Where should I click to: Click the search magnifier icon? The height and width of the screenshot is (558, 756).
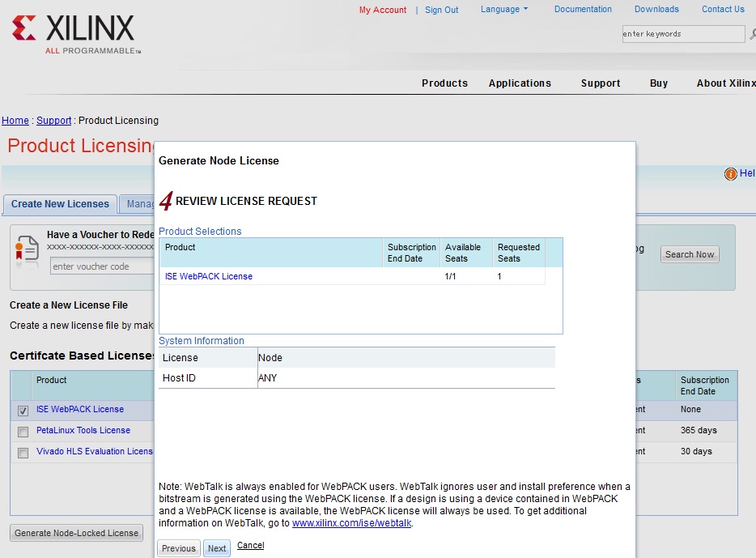pyautogui.click(x=753, y=34)
